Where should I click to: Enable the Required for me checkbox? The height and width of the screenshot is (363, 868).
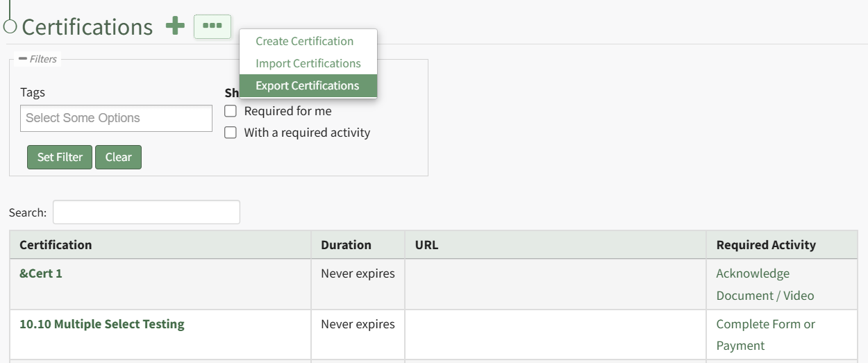click(x=231, y=111)
